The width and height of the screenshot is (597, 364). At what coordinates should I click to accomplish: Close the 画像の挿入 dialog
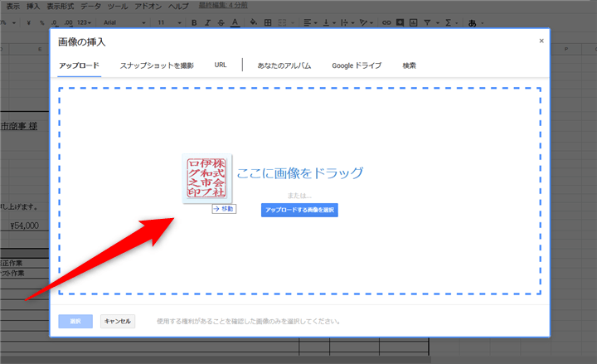[x=541, y=41]
